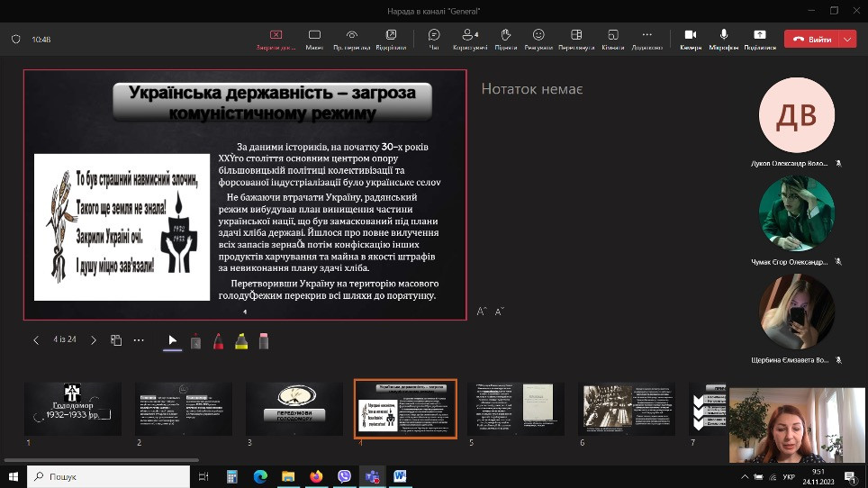Image resolution: width=868 pixels, height=488 pixels.
Task: Open slide 5 thumbnail
Action: (516, 409)
